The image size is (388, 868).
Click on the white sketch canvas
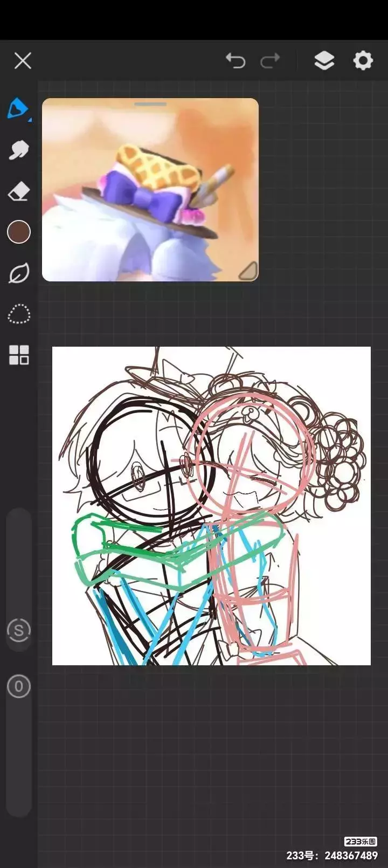coord(323,593)
